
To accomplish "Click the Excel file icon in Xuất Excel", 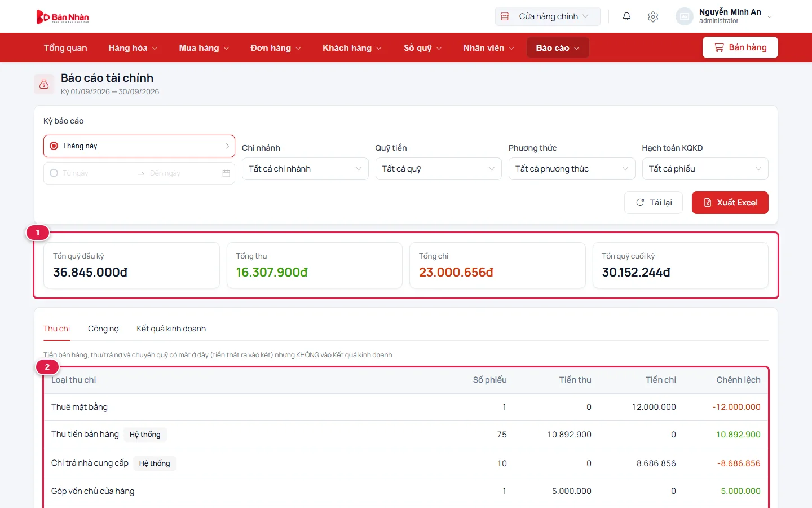I will pos(707,203).
